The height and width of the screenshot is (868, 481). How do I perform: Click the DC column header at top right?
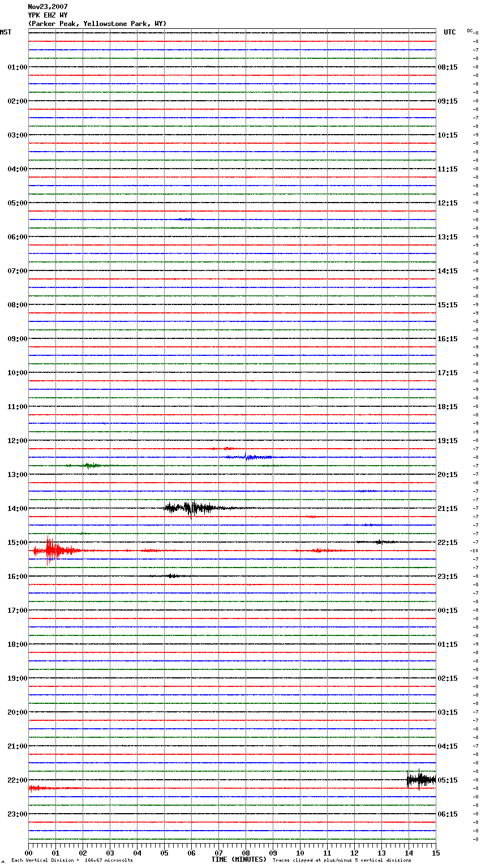pyautogui.click(x=470, y=31)
